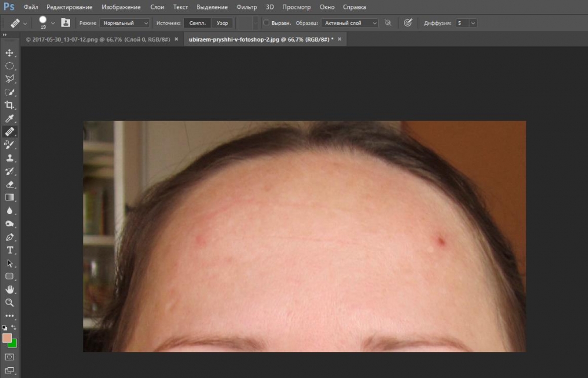Screen dimensions: 588x378
Task: Choose the Eraser tool
Action: pos(9,185)
